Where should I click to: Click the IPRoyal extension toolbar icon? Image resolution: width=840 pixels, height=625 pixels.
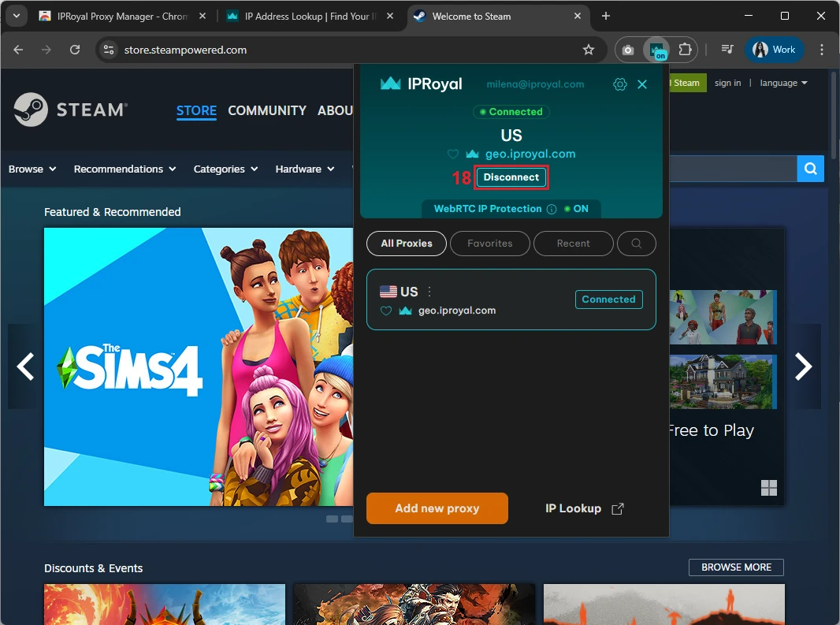pos(656,50)
